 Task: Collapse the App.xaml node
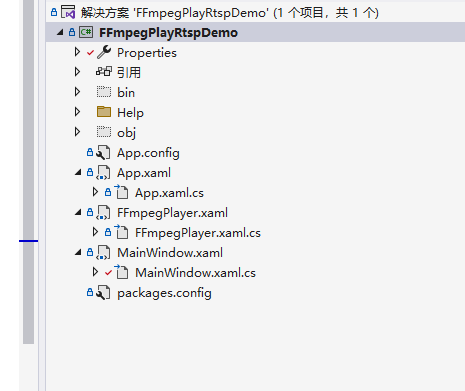pyautogui.click(x=78, y=173)
